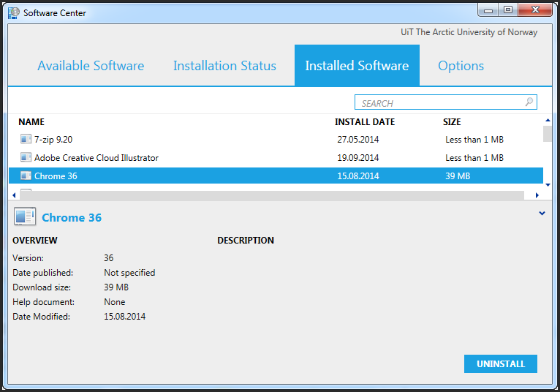Click the search magnifier icon

[x=529, y=103]
